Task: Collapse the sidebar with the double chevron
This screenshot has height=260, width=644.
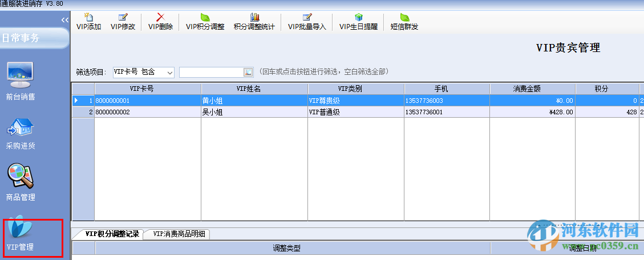Action: point(64,20)
